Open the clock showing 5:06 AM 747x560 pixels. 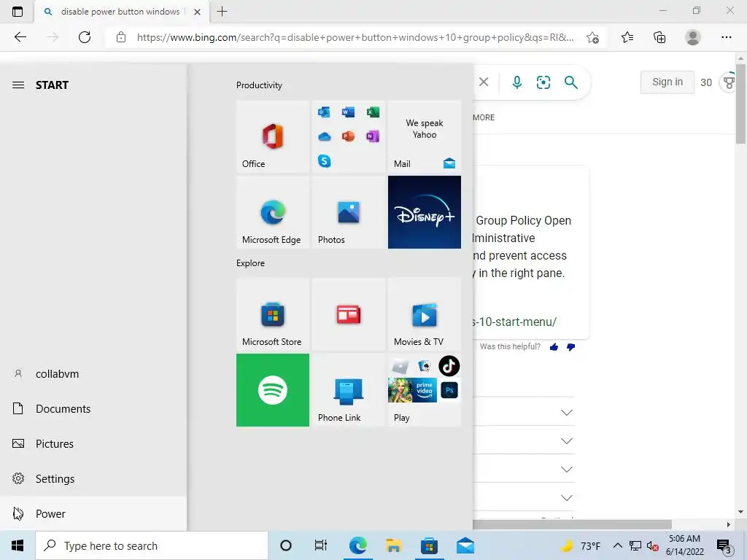click(x=684, y=545)
